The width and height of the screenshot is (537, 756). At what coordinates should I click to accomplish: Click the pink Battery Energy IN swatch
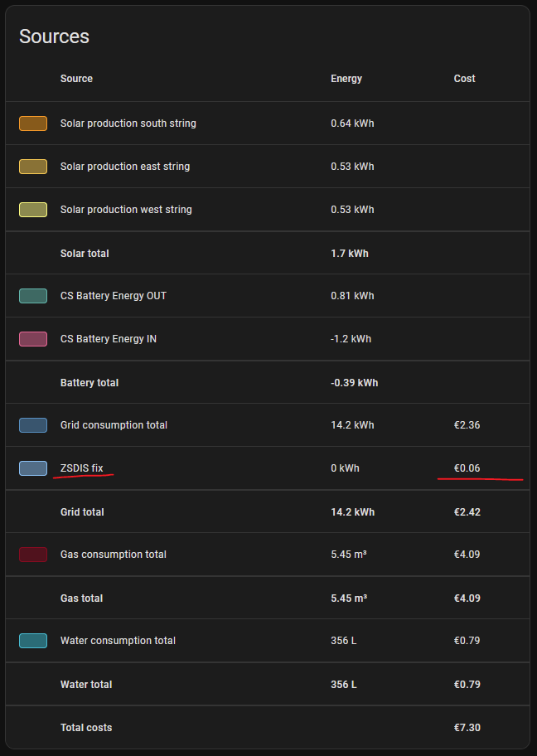[33, 339]
